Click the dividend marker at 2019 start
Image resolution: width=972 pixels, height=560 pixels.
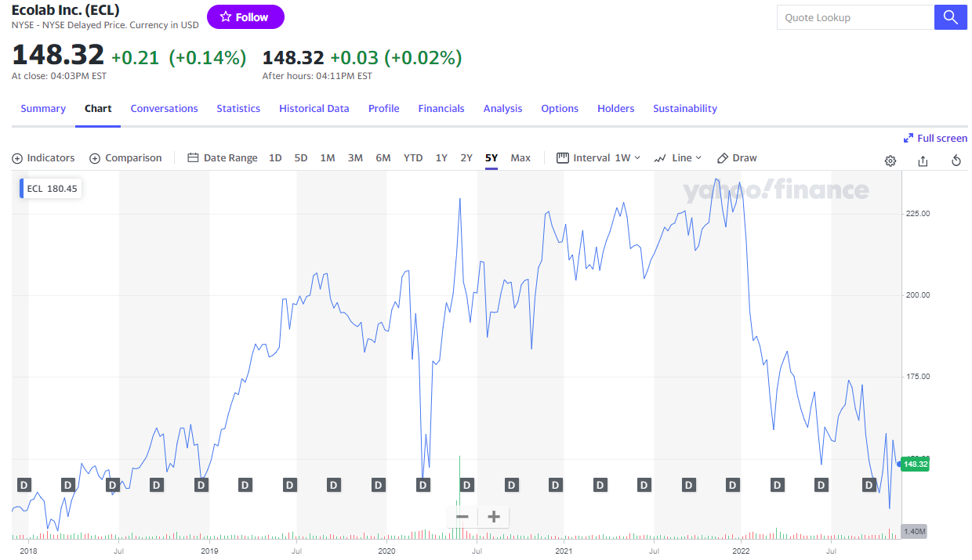[201, 485]
